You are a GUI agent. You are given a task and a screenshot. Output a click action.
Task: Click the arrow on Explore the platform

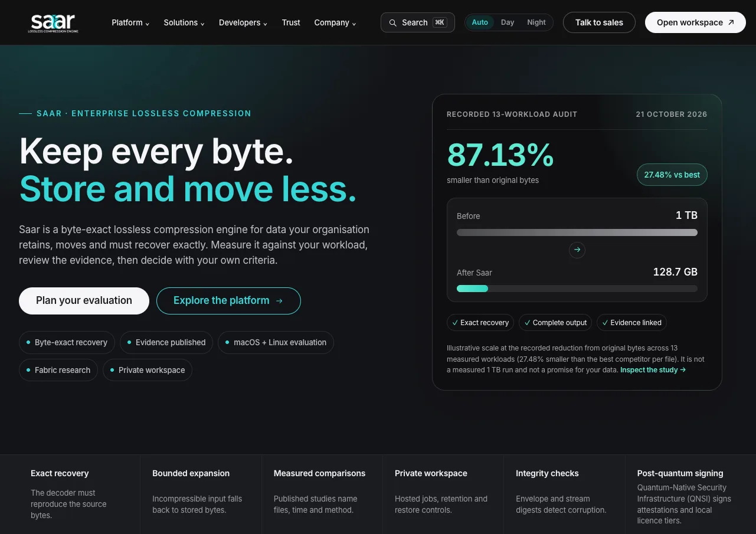[279, 301]
